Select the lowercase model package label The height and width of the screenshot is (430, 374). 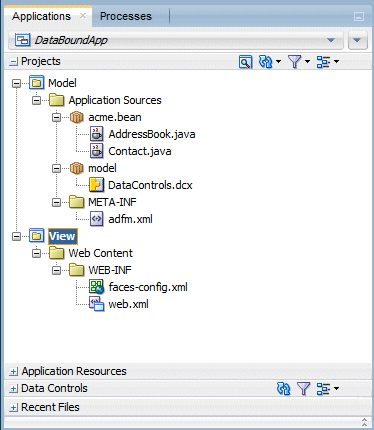point(102,168)
